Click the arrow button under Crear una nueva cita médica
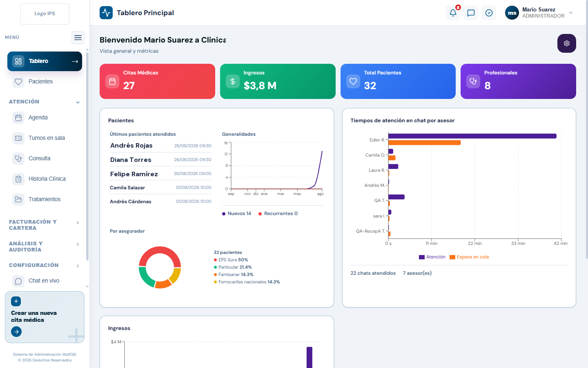Image resolution: width=588 pixels, height=368 pixels. [x=16, y=332]
